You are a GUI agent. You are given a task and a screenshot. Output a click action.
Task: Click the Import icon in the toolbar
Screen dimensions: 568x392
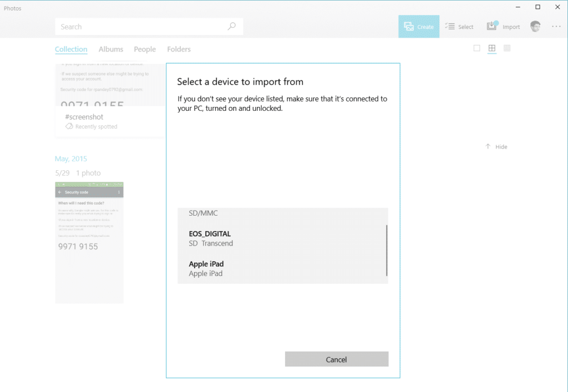coord(492,27)
